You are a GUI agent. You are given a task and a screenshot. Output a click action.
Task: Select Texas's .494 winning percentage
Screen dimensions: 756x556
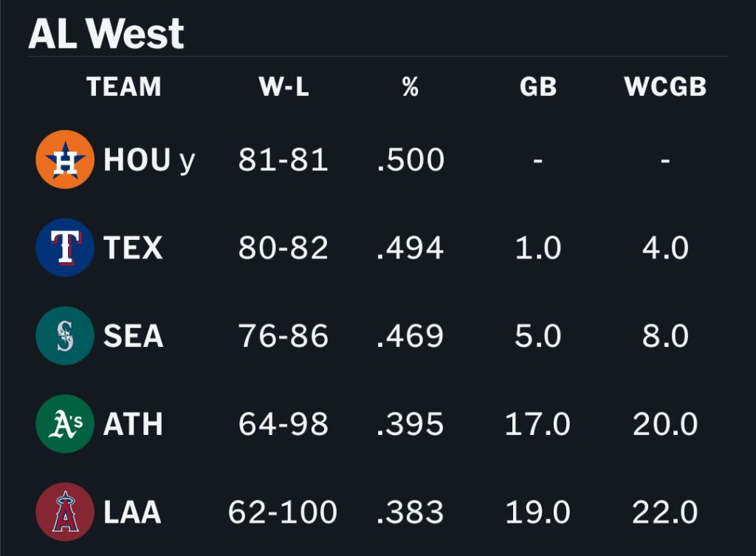tap(410, 248)
